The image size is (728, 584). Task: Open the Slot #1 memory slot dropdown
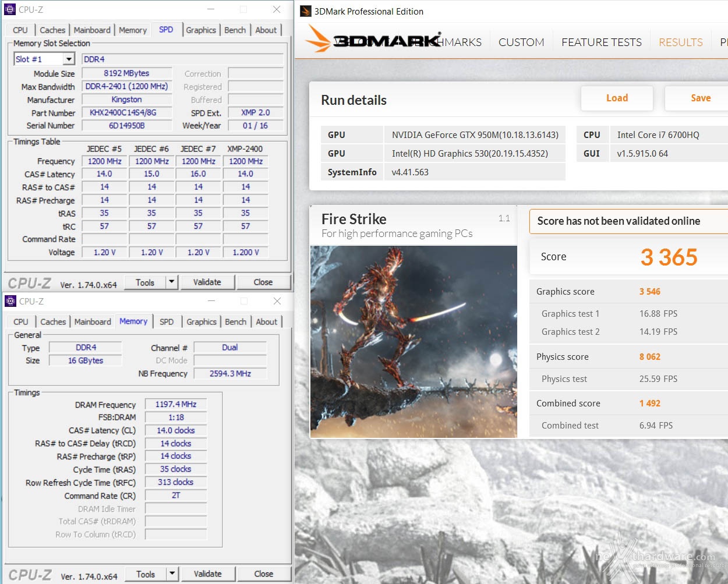coord(69,59)
